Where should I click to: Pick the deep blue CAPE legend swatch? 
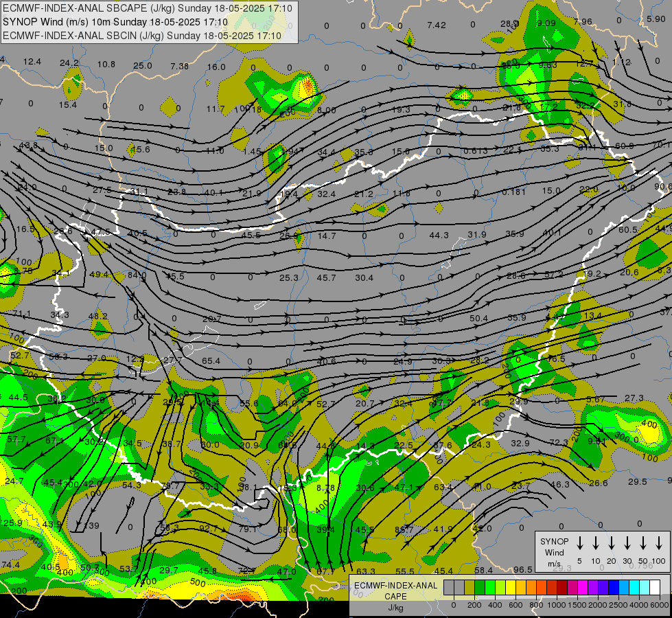point(613,588)
